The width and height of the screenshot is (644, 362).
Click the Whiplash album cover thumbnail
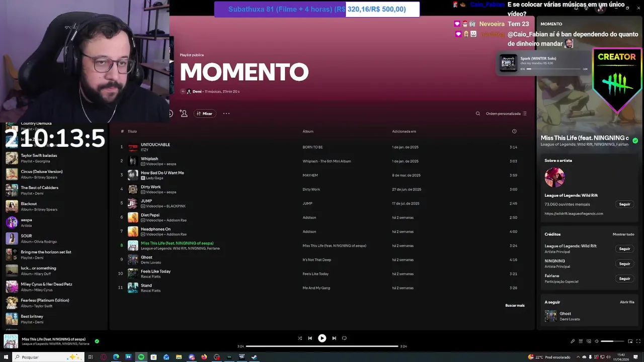(x=133, y=161)
